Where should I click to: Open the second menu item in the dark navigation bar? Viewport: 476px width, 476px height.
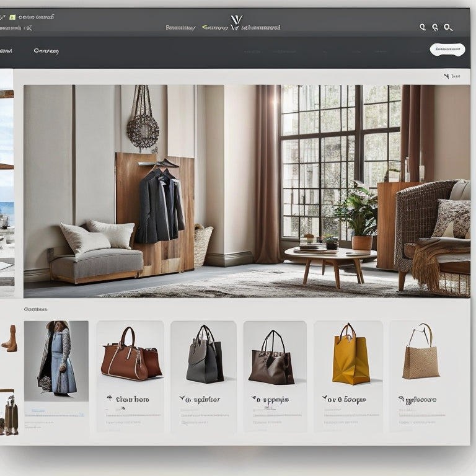[46, 51]
